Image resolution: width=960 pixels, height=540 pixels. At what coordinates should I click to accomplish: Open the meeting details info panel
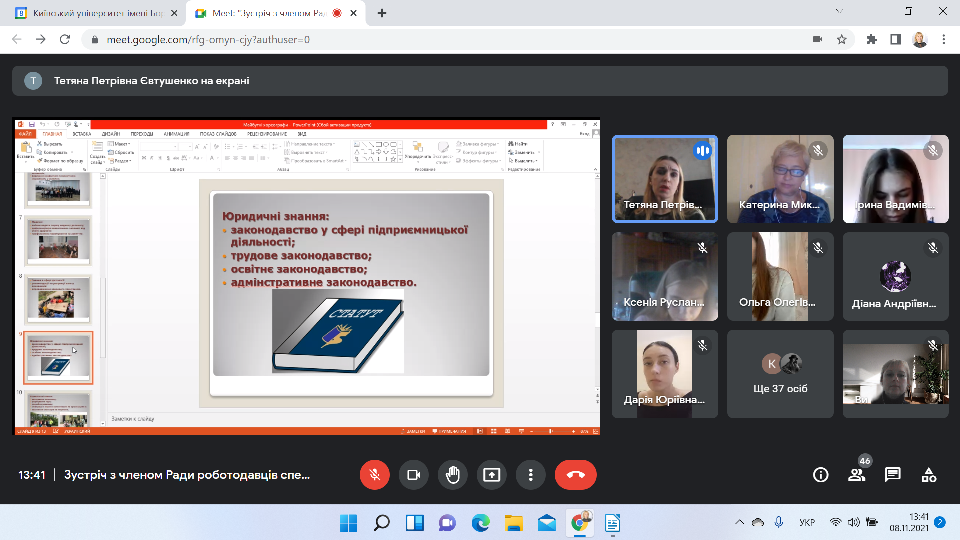tap(821, 475)
